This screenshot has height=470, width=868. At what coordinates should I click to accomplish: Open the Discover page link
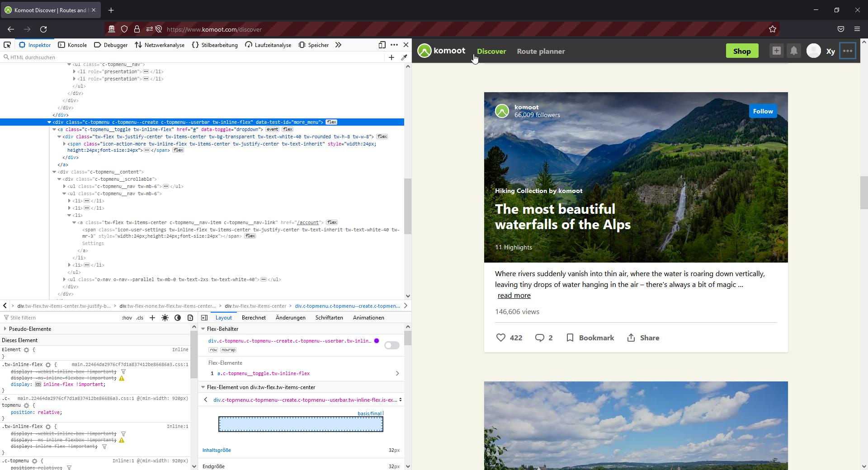click(491, 51)
